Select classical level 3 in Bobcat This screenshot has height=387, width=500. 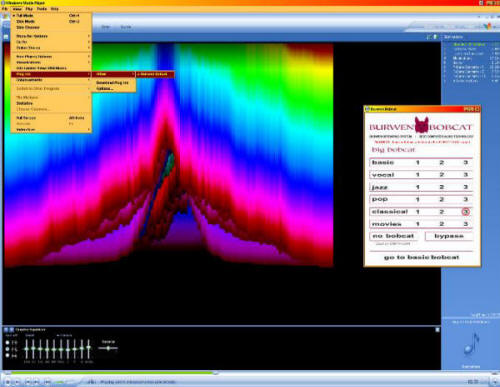tap(466, 212)
